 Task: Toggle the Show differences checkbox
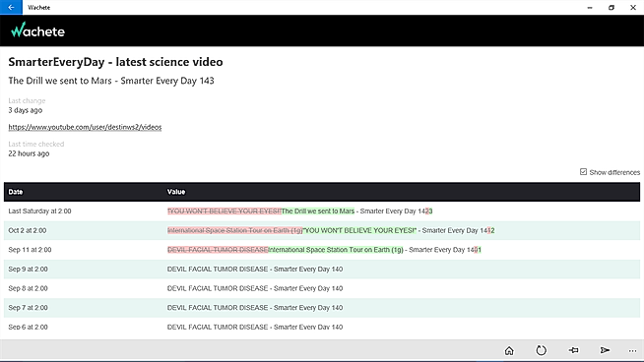pos(583,172)
